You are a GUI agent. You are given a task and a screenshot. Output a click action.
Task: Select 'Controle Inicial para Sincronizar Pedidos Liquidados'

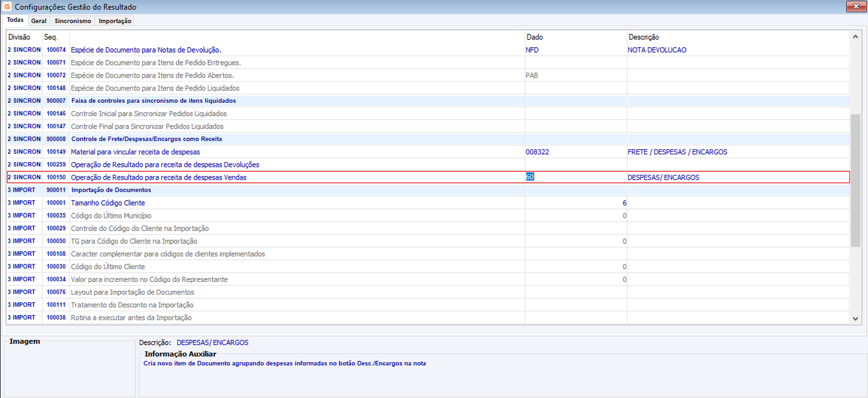[428, 113]
